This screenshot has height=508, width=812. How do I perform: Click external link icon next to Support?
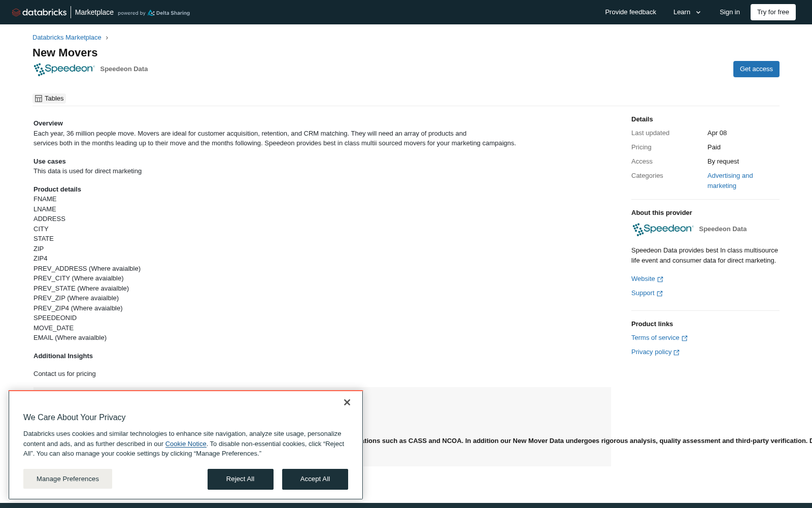pos(660,294)
